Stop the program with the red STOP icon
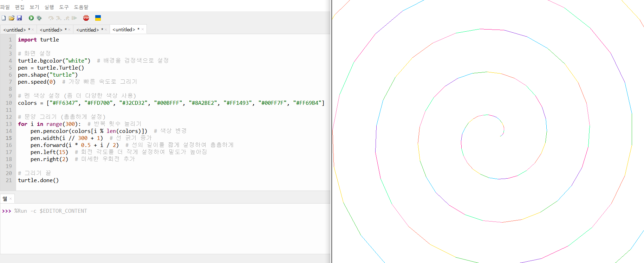This screenshot has width=644, height=263. click(86, 18)
